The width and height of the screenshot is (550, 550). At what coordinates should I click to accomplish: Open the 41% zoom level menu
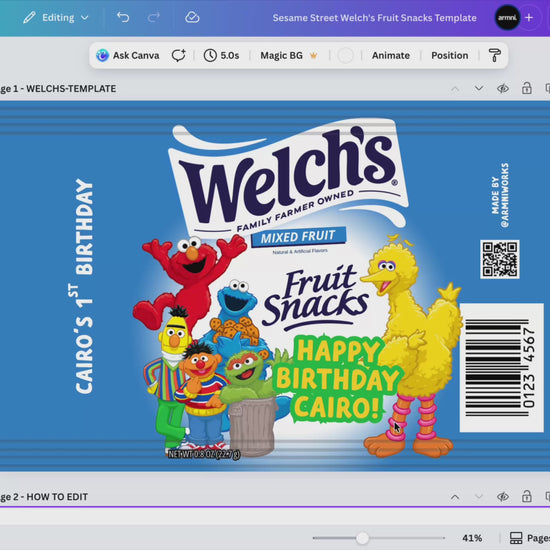(x=472, y=538)
